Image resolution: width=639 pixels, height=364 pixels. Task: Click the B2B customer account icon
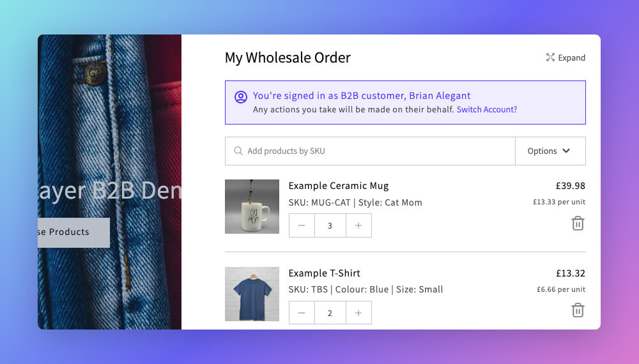click(241, 97)
